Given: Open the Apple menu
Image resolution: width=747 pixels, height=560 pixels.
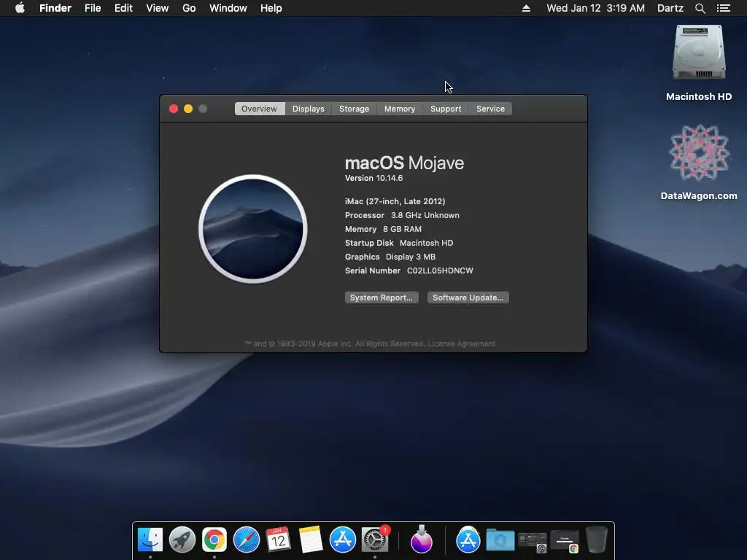Looking at the screenshot, I should pyautogui.click(x=20, y=8).
